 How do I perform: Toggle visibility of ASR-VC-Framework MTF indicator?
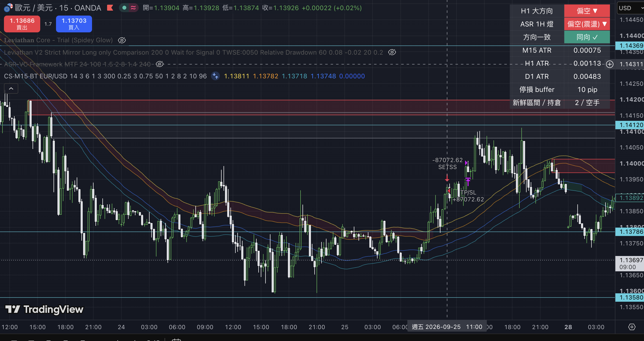(x=160, y=64)
